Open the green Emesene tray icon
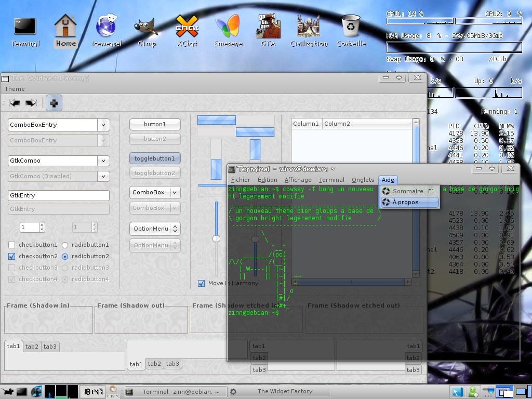Screen dimensions: 532x399 point(473,392)
